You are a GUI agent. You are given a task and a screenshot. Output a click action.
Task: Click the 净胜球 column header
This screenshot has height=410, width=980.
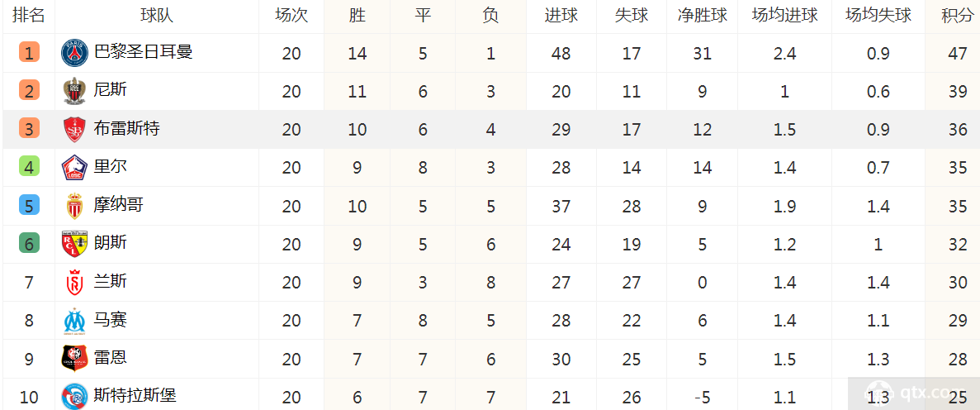703,16
